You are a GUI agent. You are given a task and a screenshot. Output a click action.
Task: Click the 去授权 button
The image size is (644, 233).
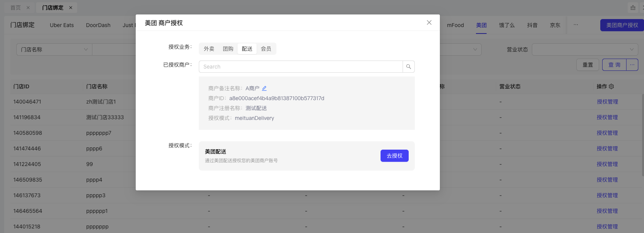pyautogui.click(x=395, y=156)
